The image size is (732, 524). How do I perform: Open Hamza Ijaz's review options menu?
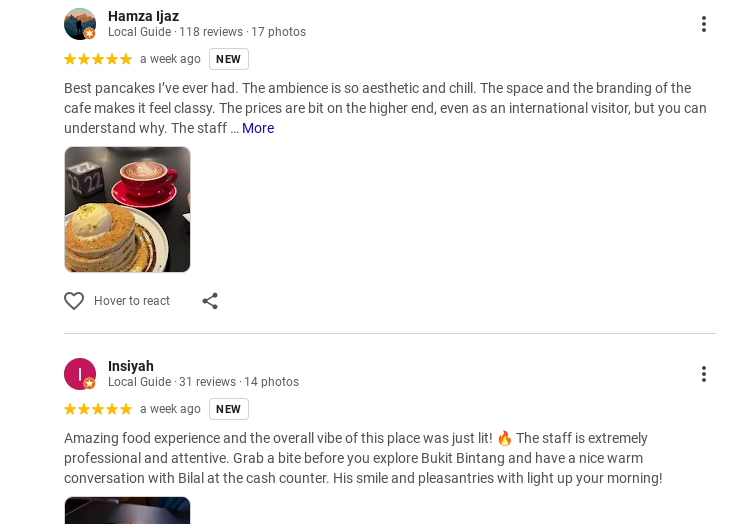(704, 24)
